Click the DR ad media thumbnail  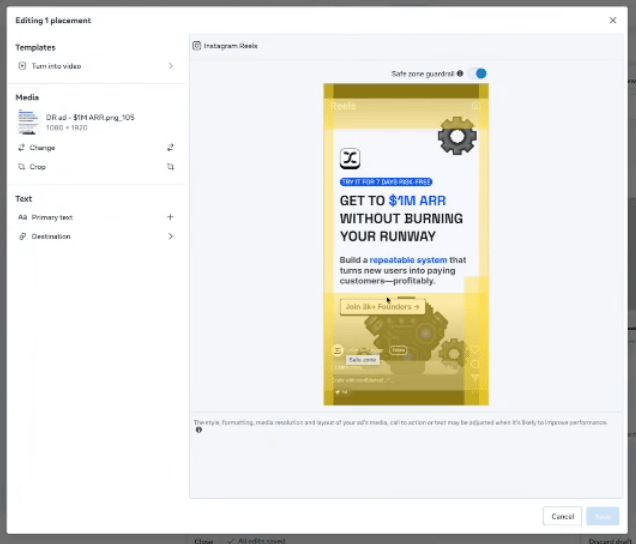28,122
